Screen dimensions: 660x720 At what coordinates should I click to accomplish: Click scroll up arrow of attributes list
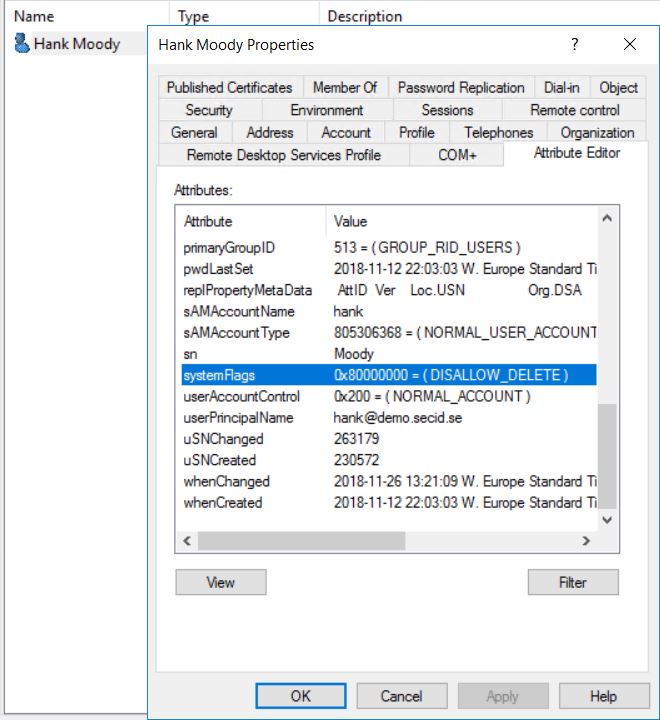coord(607,218)
